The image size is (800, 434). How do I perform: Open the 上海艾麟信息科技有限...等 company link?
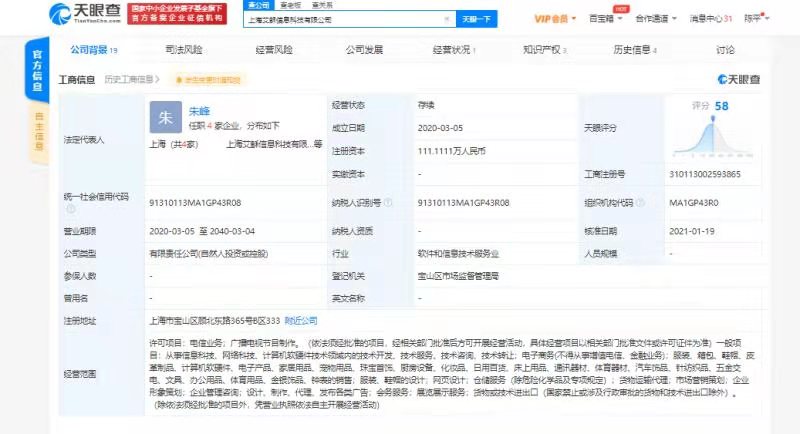(274, 144)
